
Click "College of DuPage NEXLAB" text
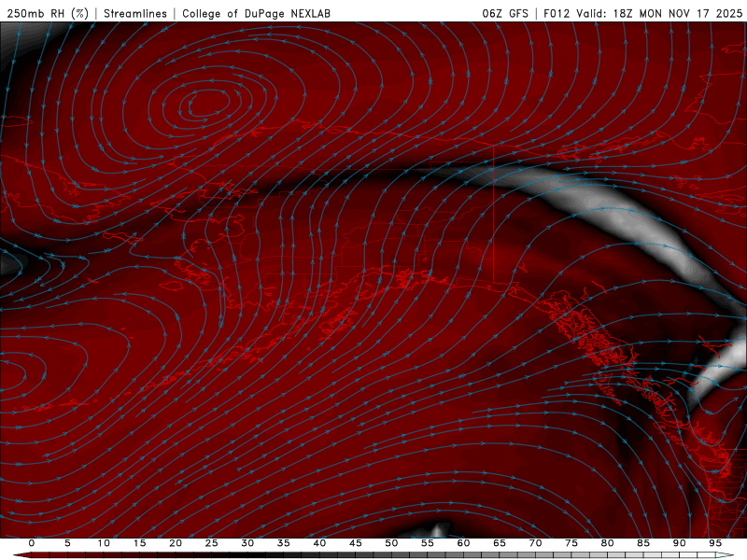click(x=256, y=13)
